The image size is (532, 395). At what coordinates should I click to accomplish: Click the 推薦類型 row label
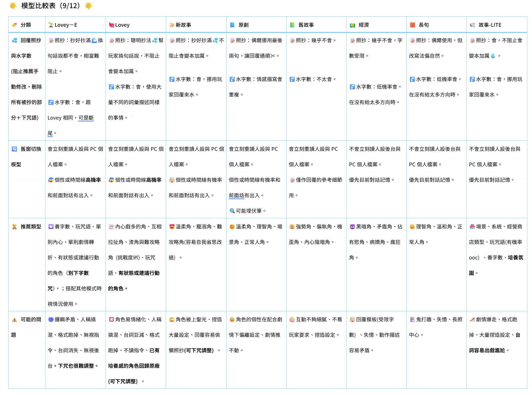31,227
